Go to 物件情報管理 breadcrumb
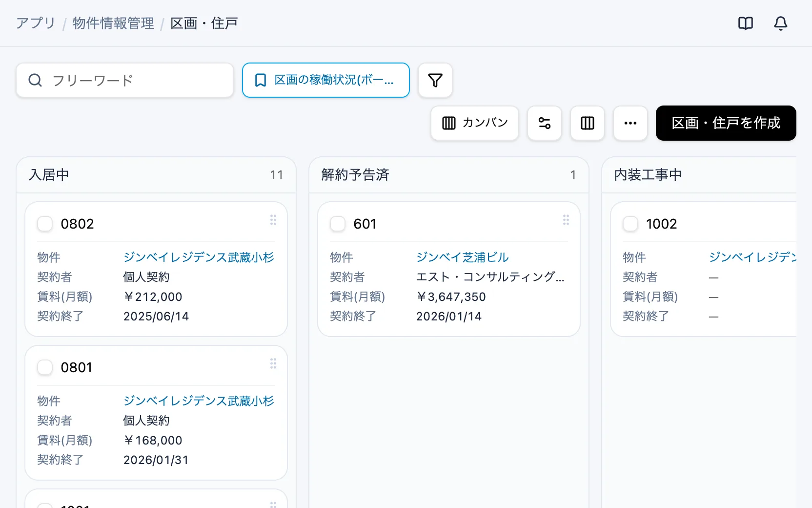 click(x=113, y=23)
